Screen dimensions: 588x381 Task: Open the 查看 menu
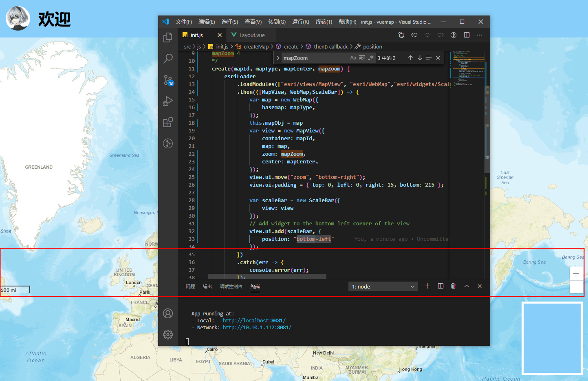point(253,22)
